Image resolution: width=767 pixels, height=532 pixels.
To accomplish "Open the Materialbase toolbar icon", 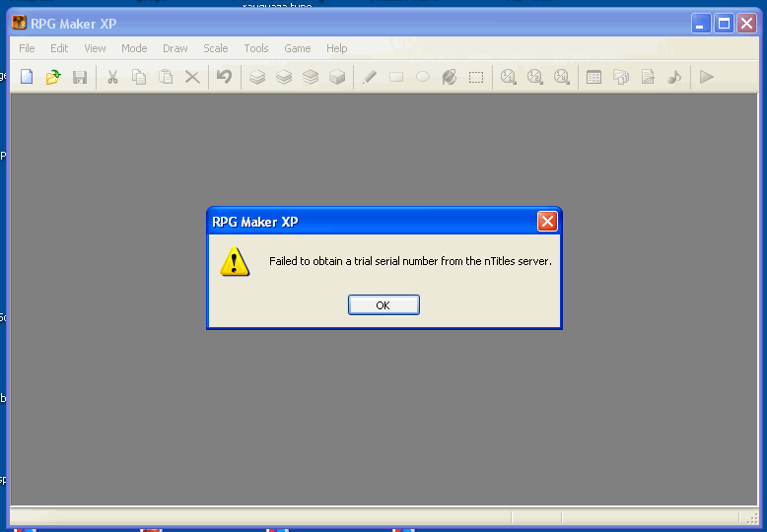I will [621, 77].
